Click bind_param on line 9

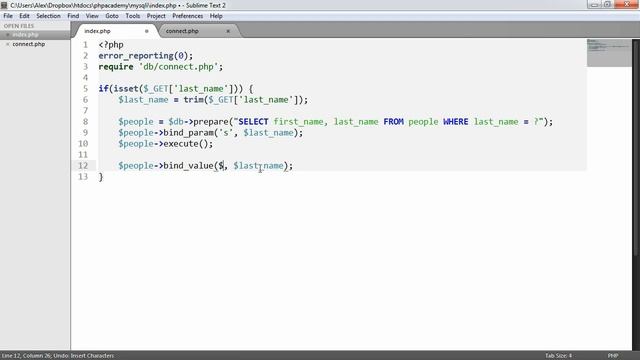click(x=188, y=133)
